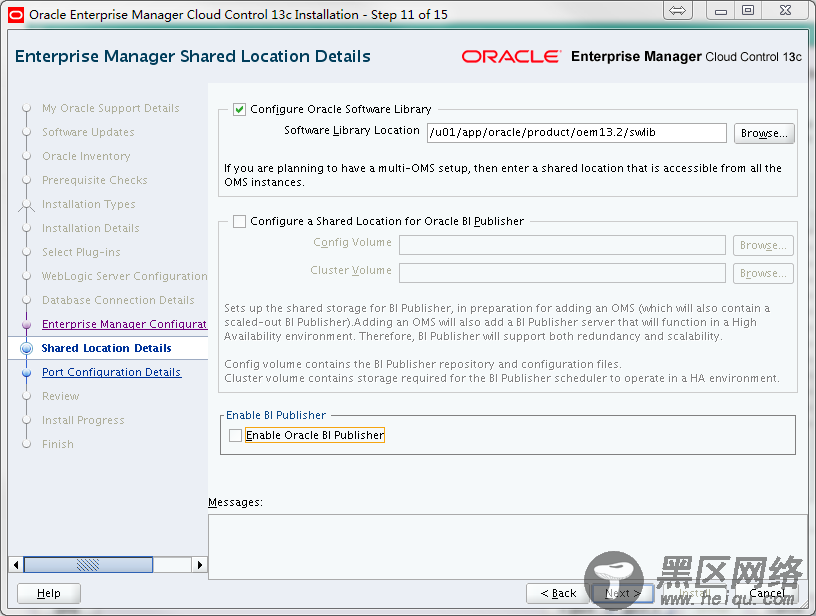Open the Enterprise Manager Configuration step link
816x616 pixels.
pyautogui.click(x=124, y=324)
